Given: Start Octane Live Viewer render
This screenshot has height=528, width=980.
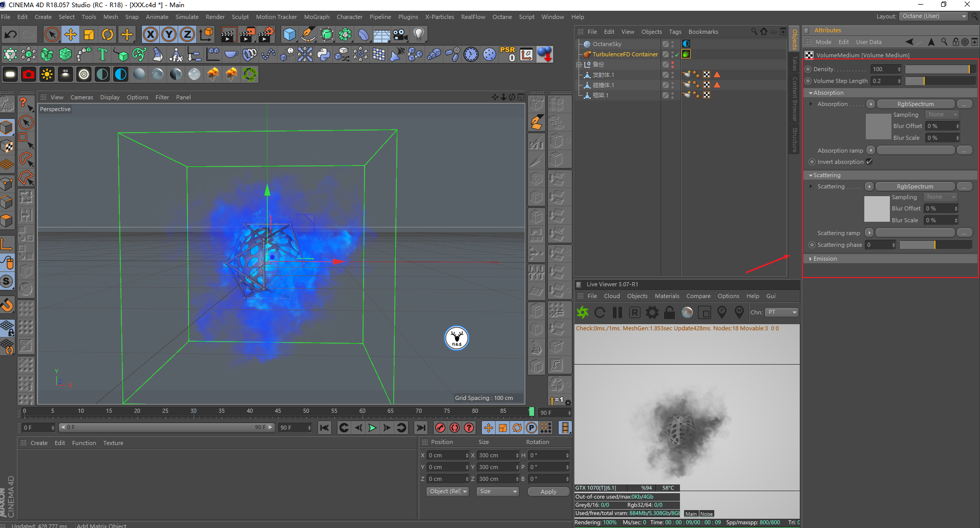Looking at the screenshot, I should click(583, 312).
